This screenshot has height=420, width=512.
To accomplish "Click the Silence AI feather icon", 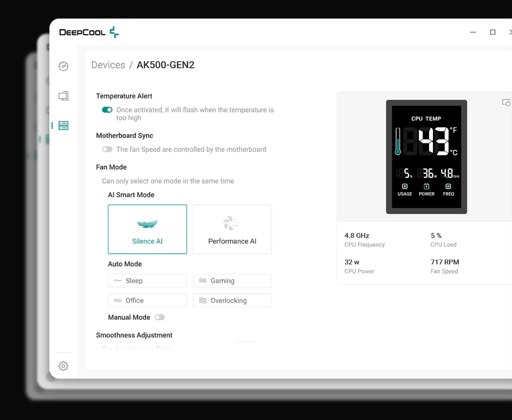I will pyautogui.click(x=147, y=224).
